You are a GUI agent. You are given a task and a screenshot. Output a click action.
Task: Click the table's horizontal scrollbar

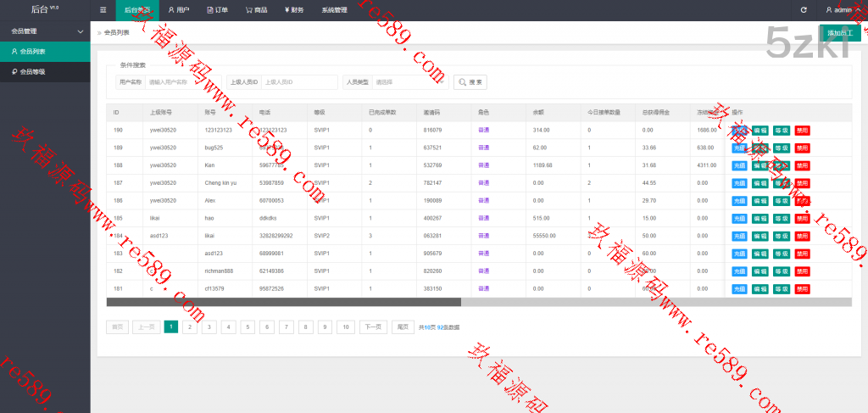pos(284,302)
